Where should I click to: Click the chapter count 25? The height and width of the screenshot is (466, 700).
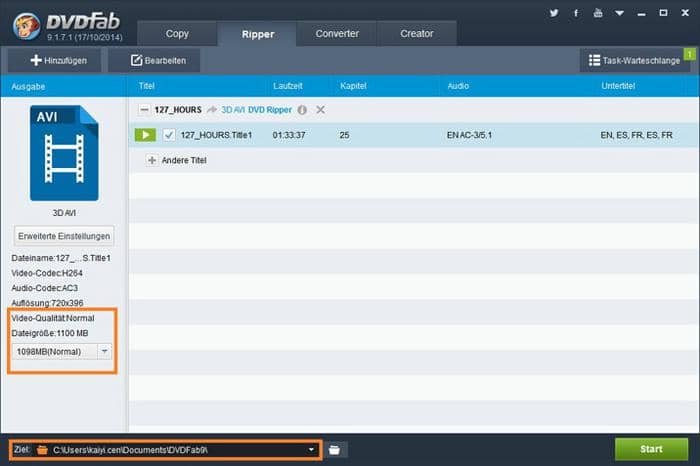(x=344, y=135)
